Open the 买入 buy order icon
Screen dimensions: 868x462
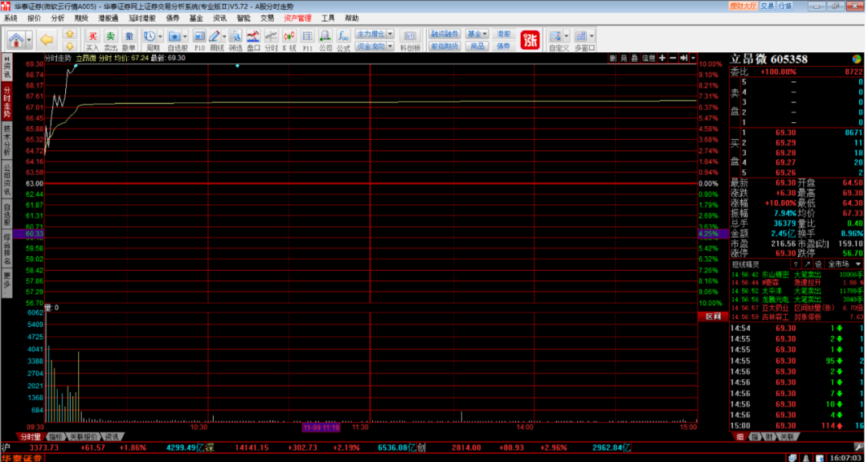coord(92,36)
